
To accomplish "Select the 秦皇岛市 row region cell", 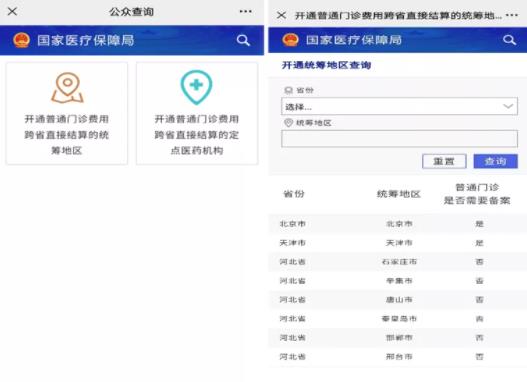I will pos(399,319).
